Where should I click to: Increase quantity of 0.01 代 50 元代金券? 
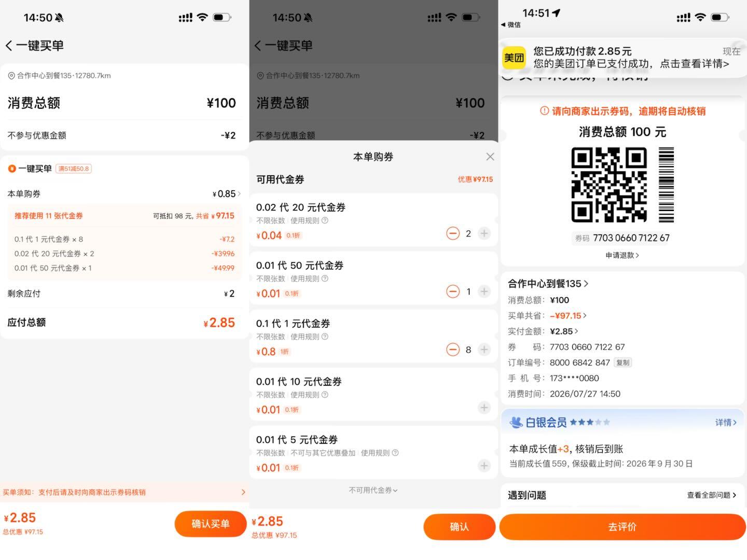(x=484, y=291)
